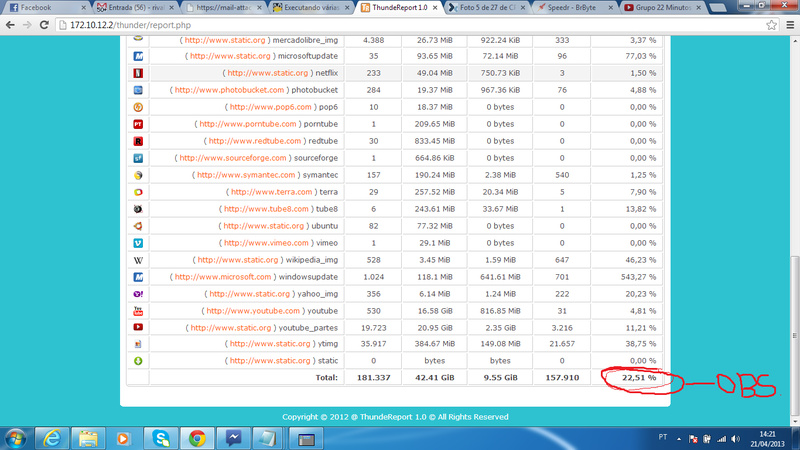
Task: Click the youtube row icon
Action: click(x=138, y=311)
